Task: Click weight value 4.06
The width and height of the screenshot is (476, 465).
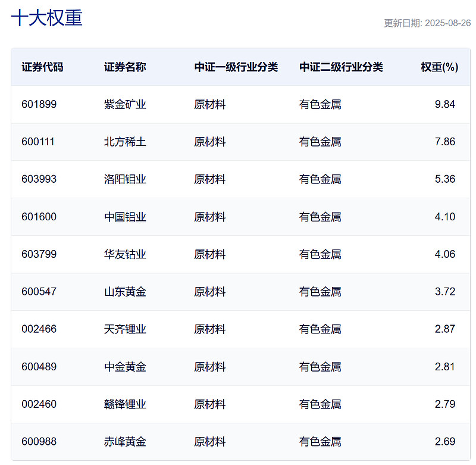Action: [444, 254]
